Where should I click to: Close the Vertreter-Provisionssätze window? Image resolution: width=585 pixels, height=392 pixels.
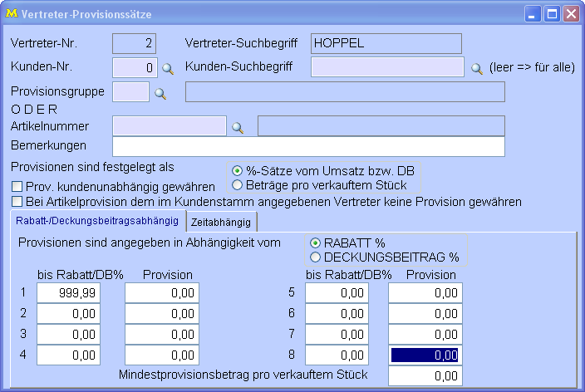(571, 14)
